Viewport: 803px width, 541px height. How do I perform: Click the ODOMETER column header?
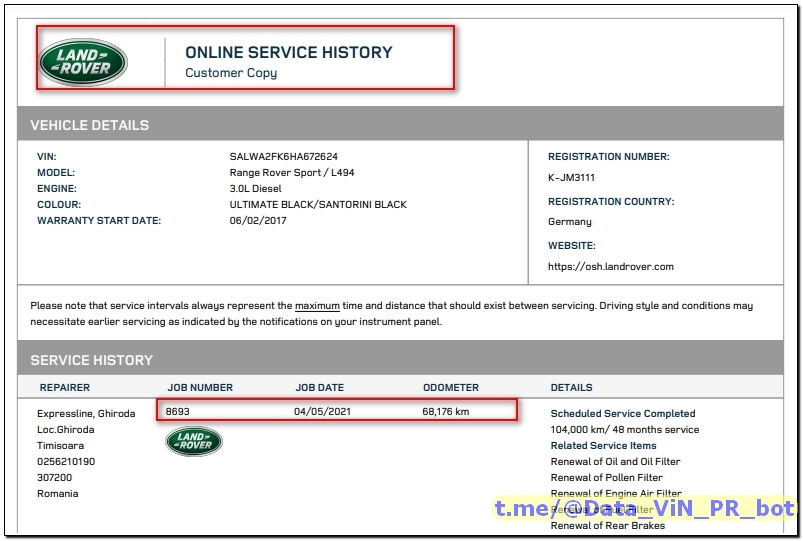click(x=451, y=387)
